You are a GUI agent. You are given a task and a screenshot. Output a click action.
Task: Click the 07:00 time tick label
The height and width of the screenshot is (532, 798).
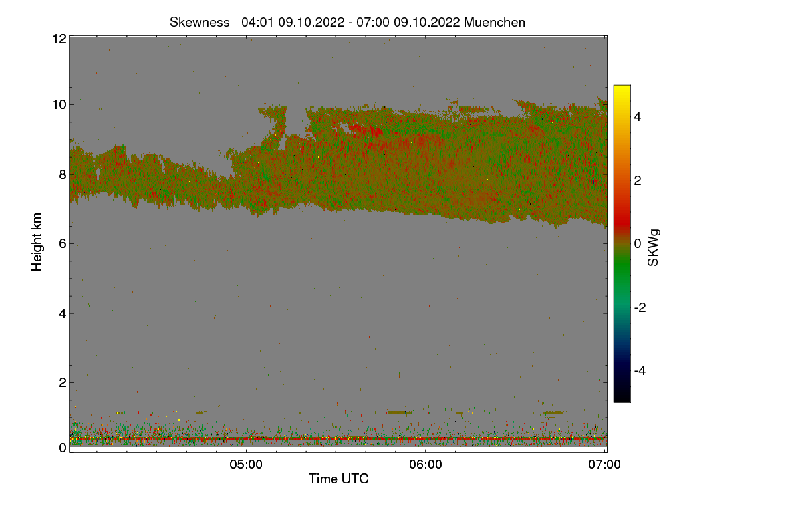pos(605,465)
